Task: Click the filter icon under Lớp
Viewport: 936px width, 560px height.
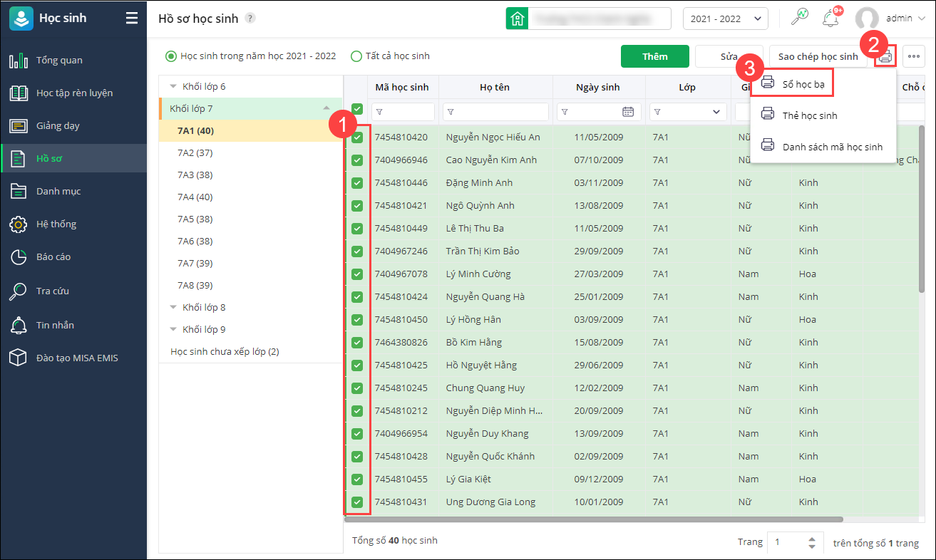Action: 657,112
